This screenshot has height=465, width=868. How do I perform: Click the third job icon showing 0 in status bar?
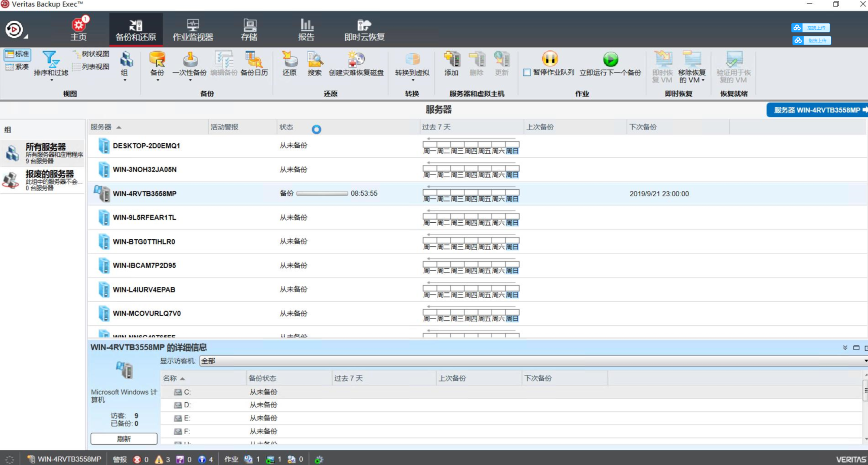point(291,459)
